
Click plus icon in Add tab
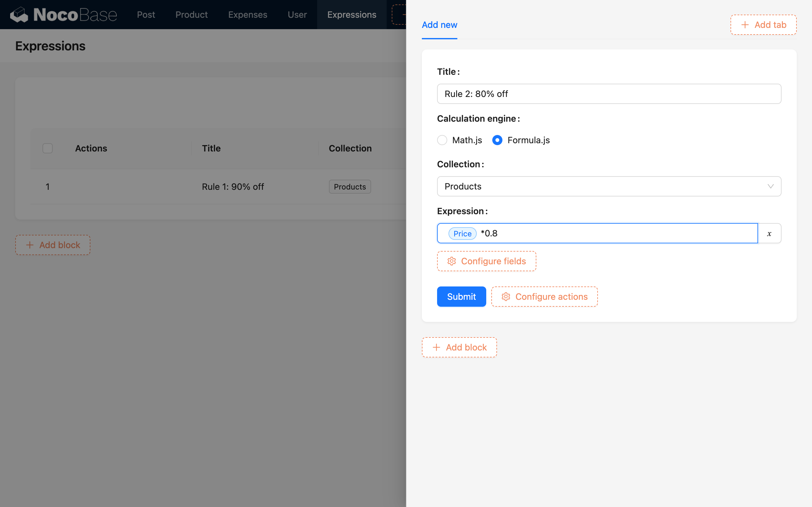[745, 25]
